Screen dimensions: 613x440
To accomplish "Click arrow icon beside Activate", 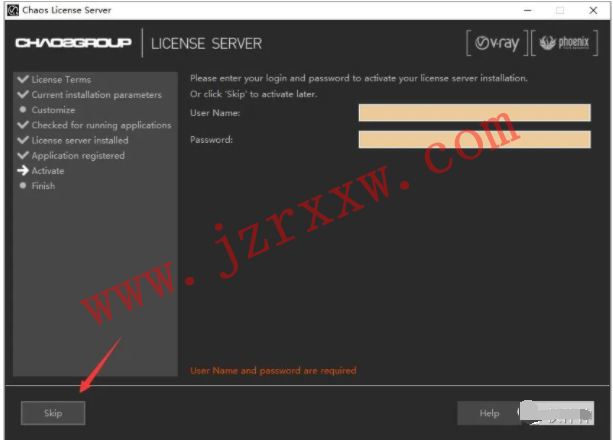I will (x=23, y=171).
